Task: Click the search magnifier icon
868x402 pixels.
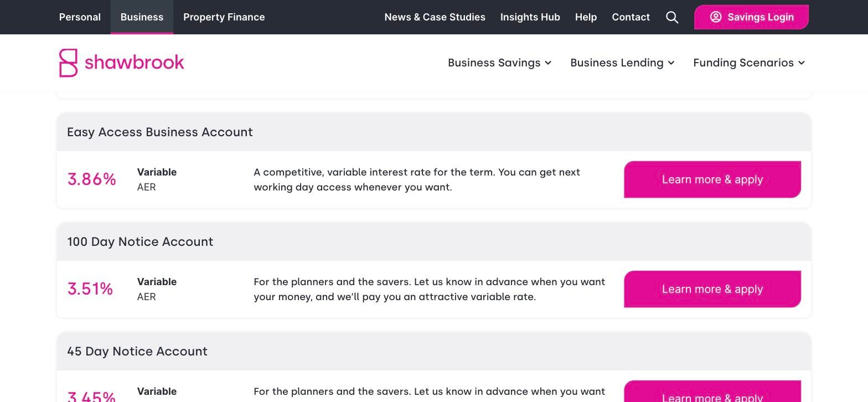Action: pos(672,17)
